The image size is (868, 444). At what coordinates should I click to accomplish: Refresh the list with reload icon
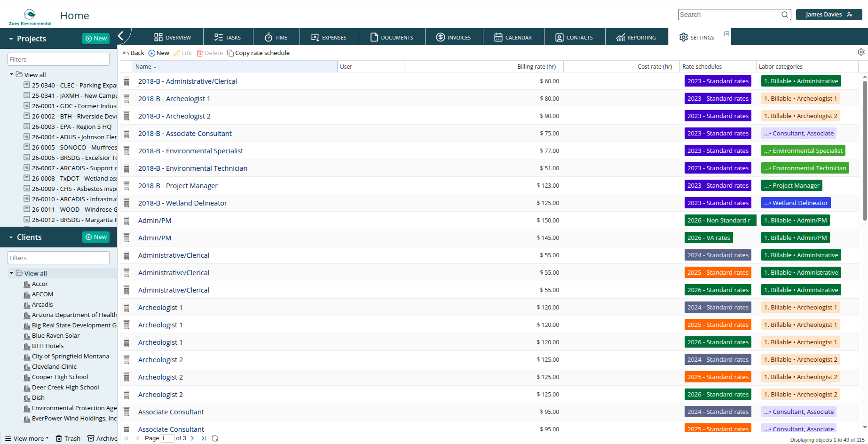[215, 438]
